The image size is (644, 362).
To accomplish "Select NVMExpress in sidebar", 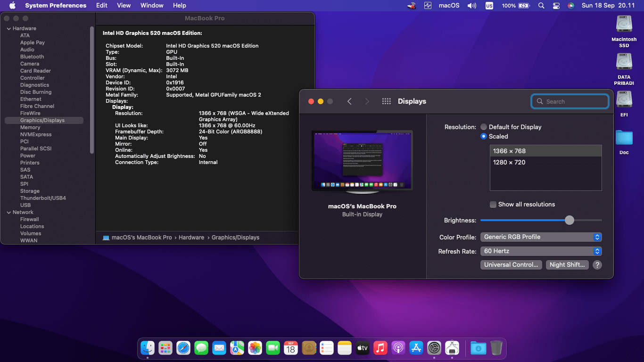I will (36, 134).
